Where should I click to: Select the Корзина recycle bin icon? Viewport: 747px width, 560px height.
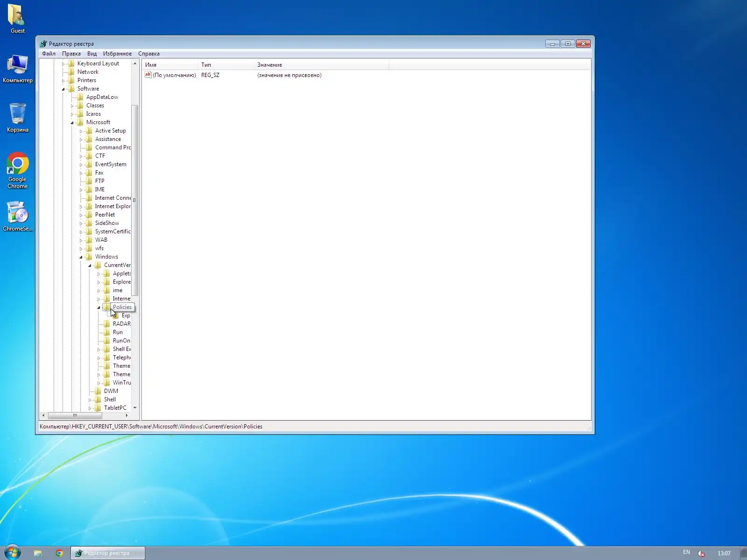click(x=18, y=118)
